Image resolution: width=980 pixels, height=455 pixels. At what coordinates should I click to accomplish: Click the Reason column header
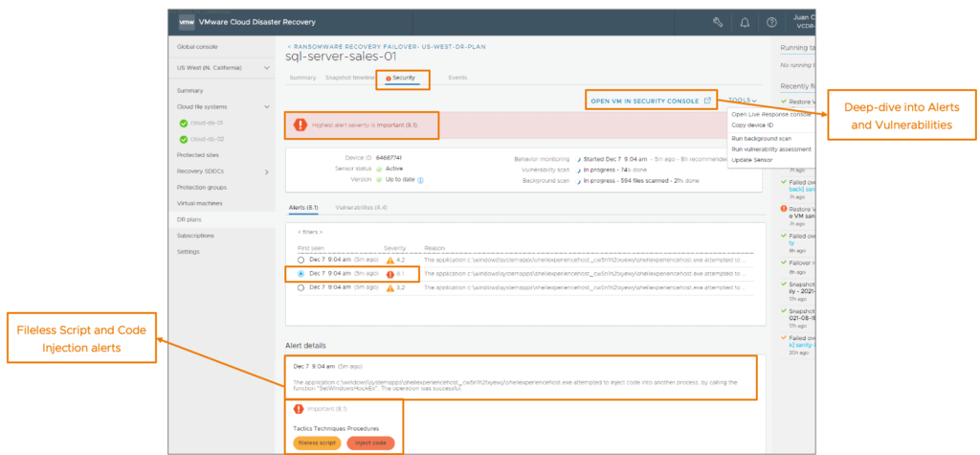click(x=434, y=248)
